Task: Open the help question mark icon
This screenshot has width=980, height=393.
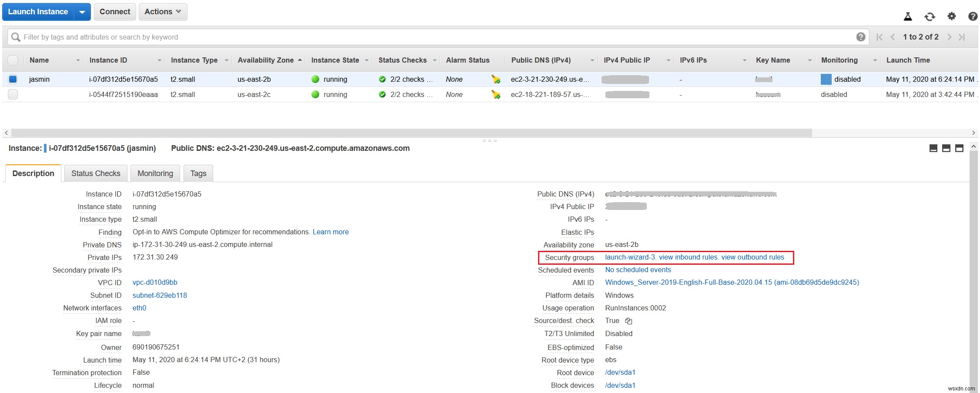Action: 973,17
